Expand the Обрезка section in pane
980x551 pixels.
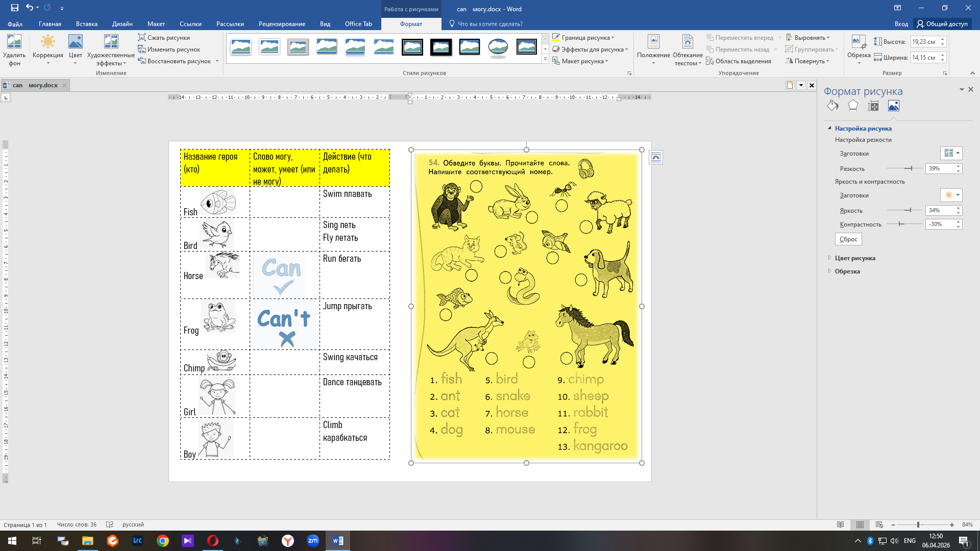(847, 271)
